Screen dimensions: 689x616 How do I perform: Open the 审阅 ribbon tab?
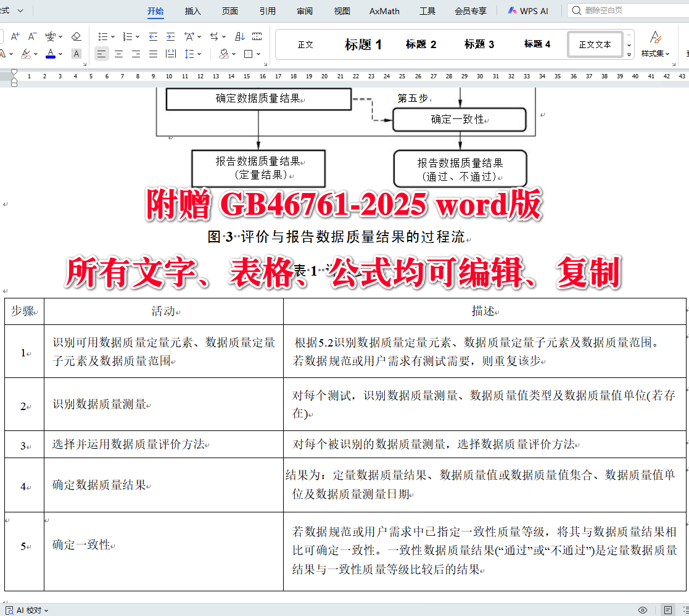(304, 10)
